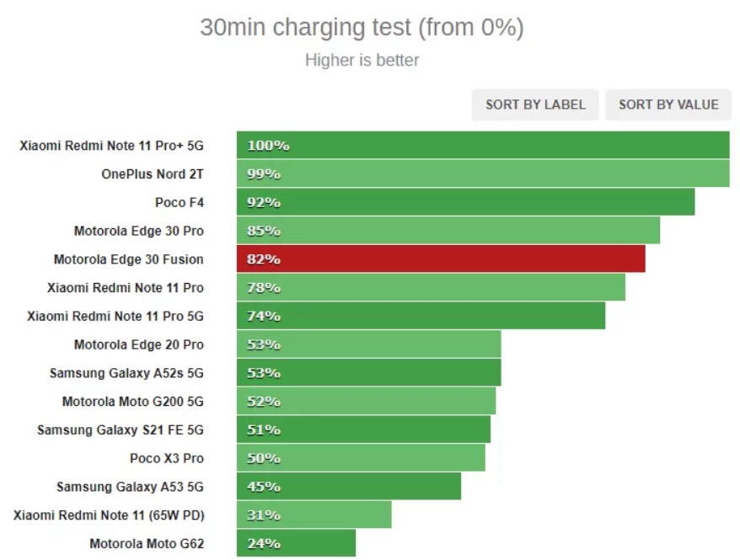Click the Poco X3 Pro 50% bar
740x560 pixels.
pyautogui.click(x=361, y=458)
